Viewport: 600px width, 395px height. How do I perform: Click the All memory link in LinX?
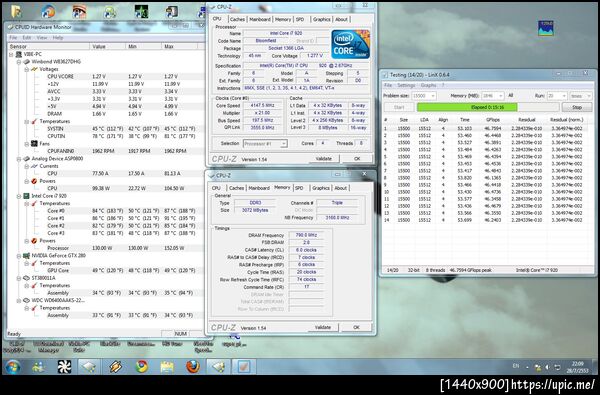pyautogui.click(x=510, y=95)
